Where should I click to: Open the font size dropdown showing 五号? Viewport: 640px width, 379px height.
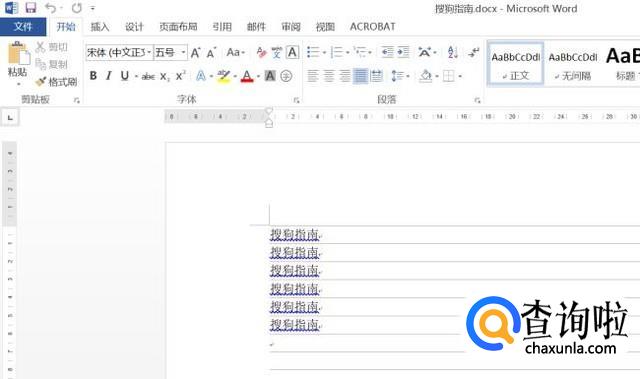(170, 53)
